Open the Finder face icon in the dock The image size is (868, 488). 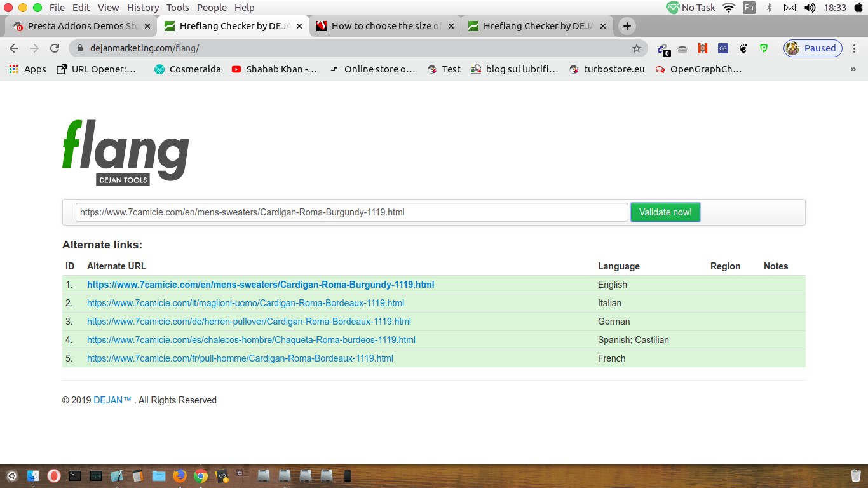33,475
